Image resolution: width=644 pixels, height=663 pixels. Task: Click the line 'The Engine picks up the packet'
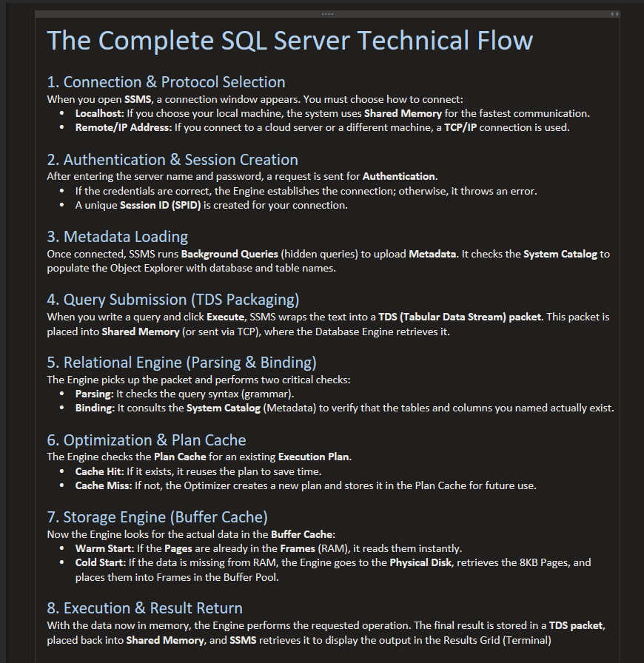198,380
